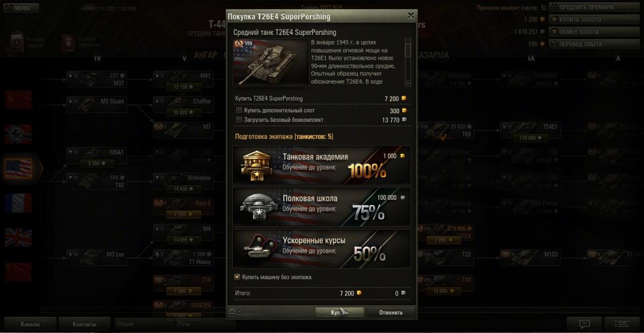Select the USSR nation flag

click(18, 99)
